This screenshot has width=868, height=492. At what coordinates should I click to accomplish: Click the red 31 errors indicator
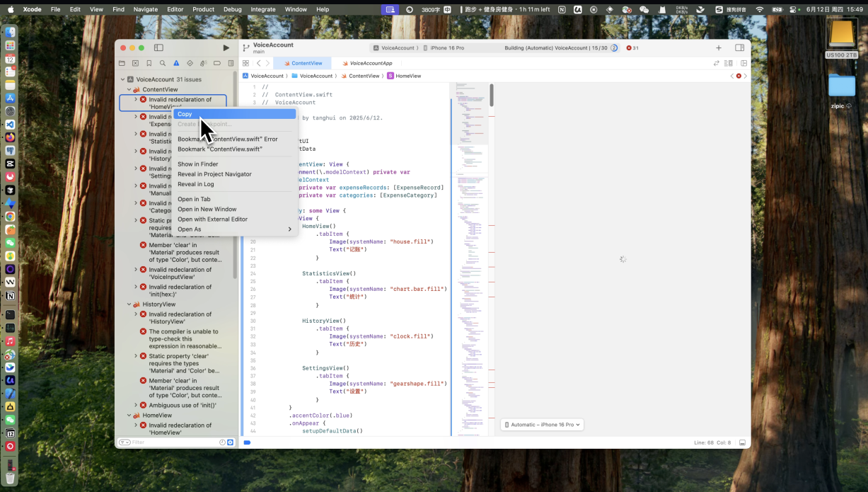point(632,48)
